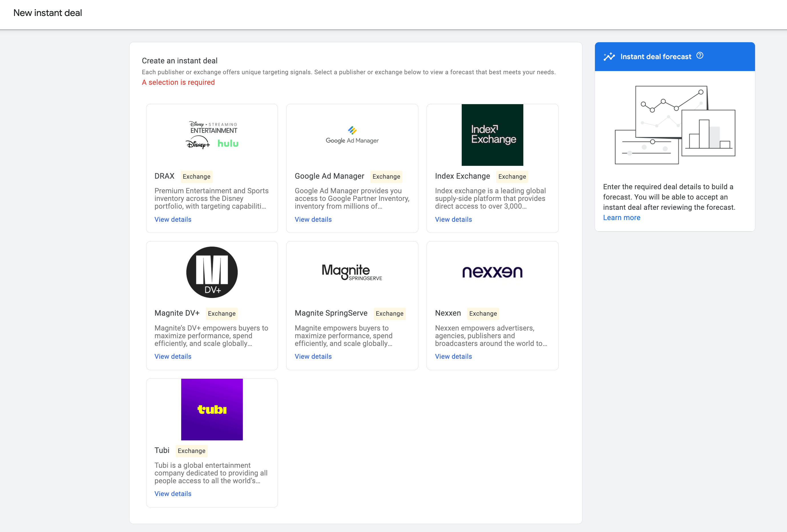Click the Tubi description text

point(211,473)
